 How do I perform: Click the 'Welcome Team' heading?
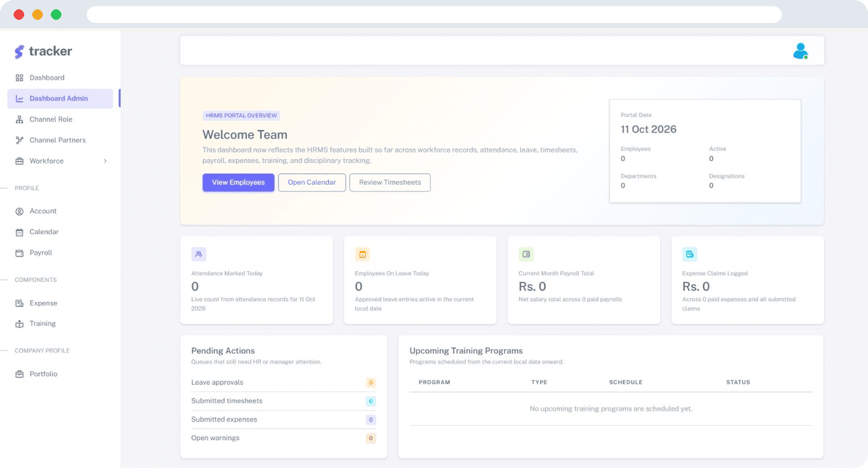tap(245, 135)
